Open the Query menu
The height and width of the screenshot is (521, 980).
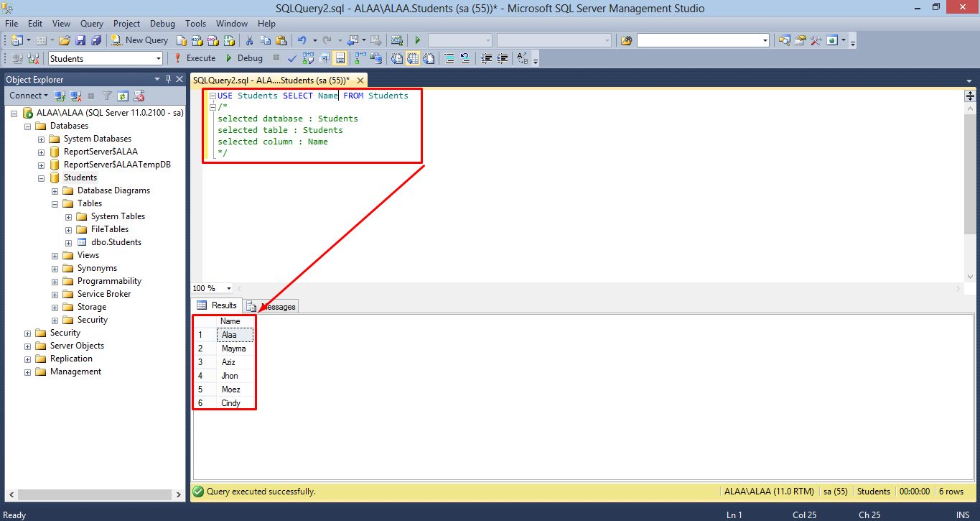pos(91,24)
